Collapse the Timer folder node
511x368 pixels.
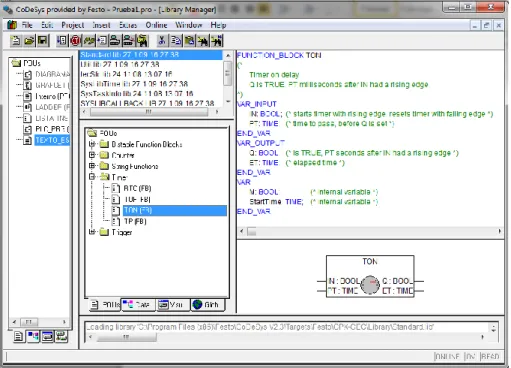92,177
